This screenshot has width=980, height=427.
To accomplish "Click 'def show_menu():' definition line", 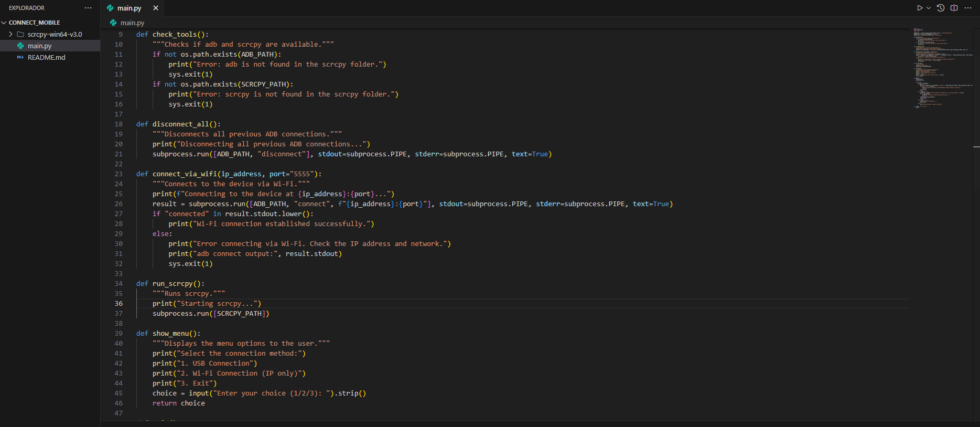I will [168, 333].
